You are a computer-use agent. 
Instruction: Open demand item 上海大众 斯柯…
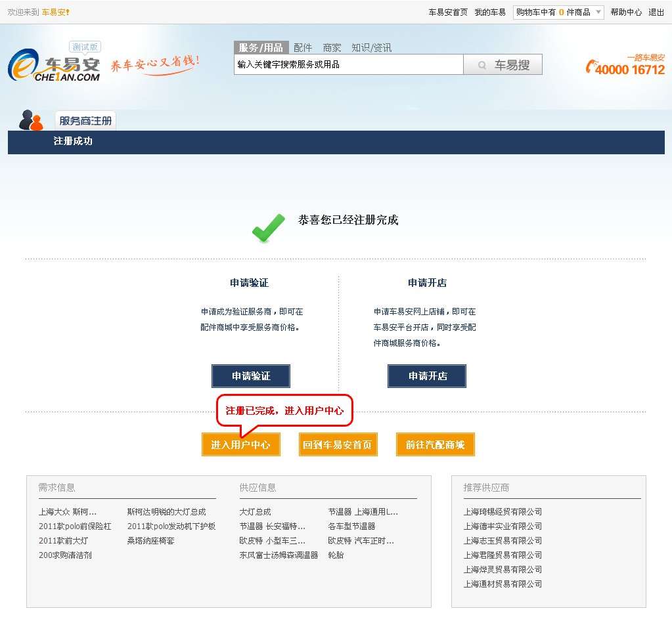(67, 512)
